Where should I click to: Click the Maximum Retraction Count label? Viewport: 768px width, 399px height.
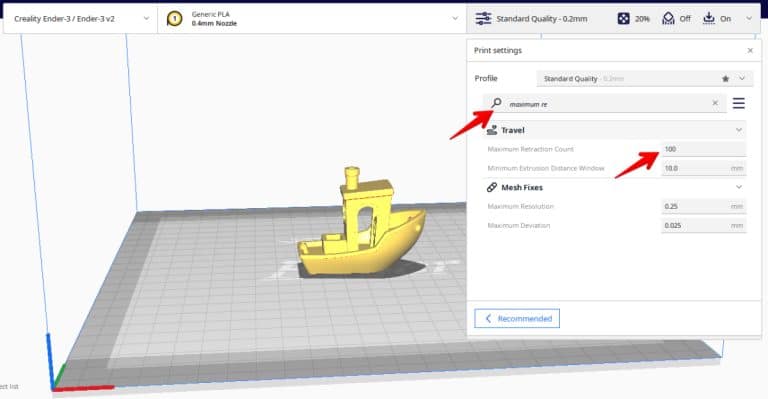click(x=530, y=149)
